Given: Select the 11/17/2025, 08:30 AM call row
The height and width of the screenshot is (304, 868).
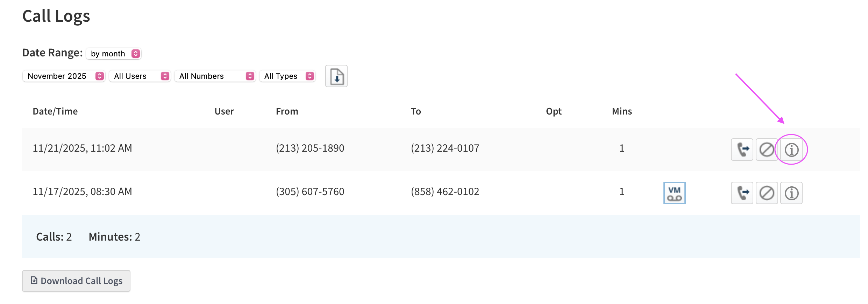Looking at the screenshot, I should coord(82,192).
